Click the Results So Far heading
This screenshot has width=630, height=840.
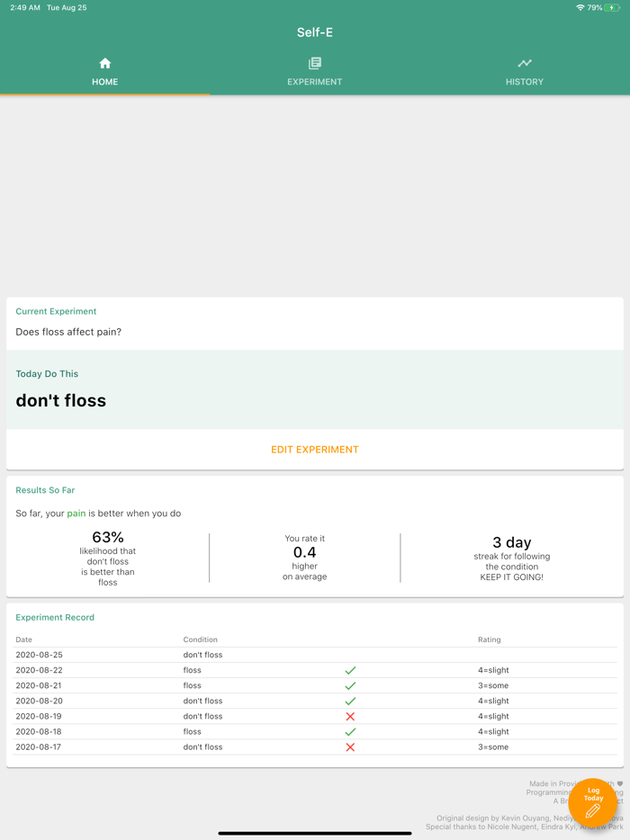[x=45, y=490]
